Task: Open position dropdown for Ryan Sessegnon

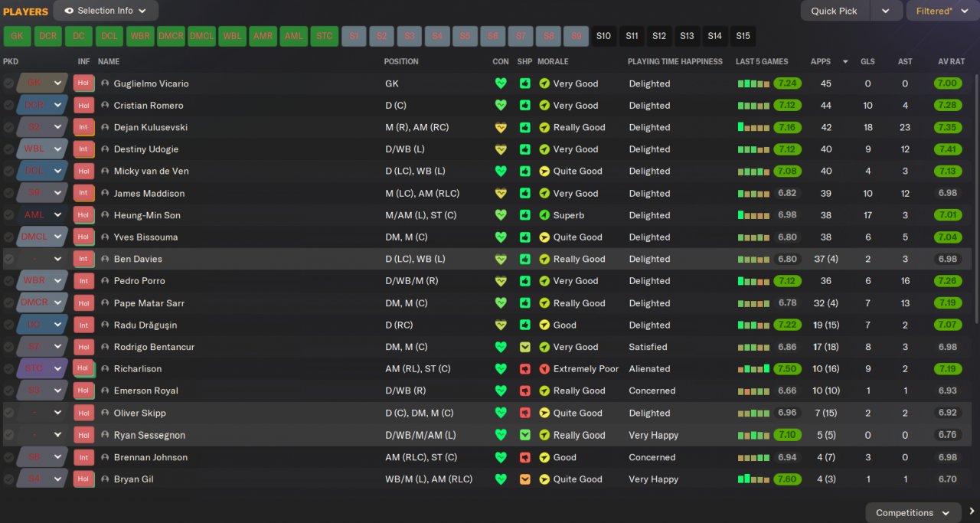Action: (x=42, y=435)
